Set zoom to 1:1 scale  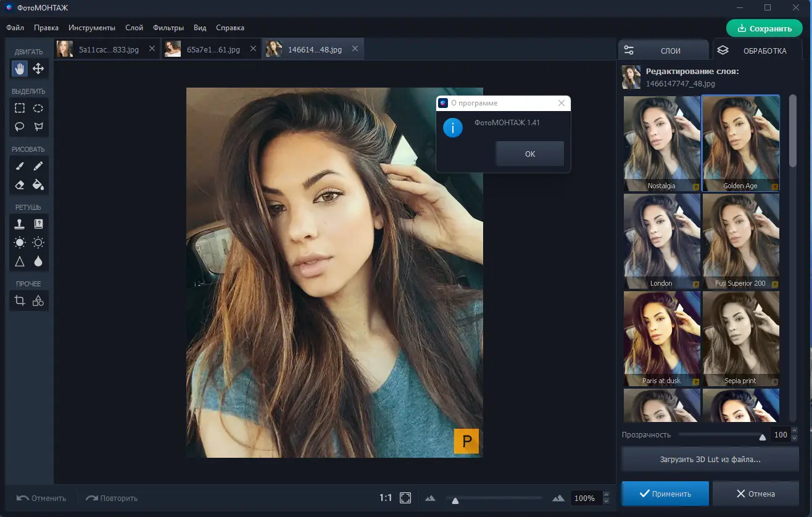[386, 498]
